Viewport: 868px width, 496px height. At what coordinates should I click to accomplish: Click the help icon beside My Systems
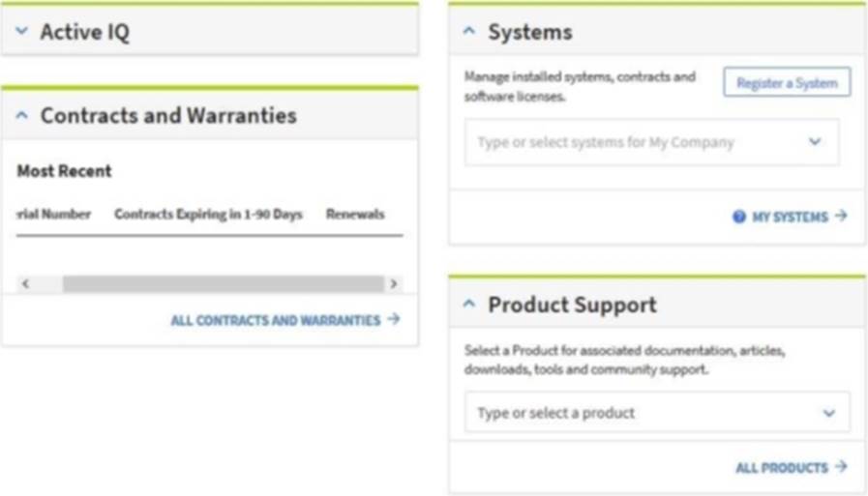(x=739, y=218)
